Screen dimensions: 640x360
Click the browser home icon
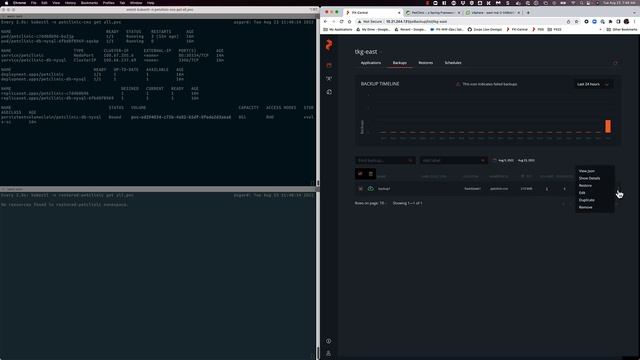[349, 22]
